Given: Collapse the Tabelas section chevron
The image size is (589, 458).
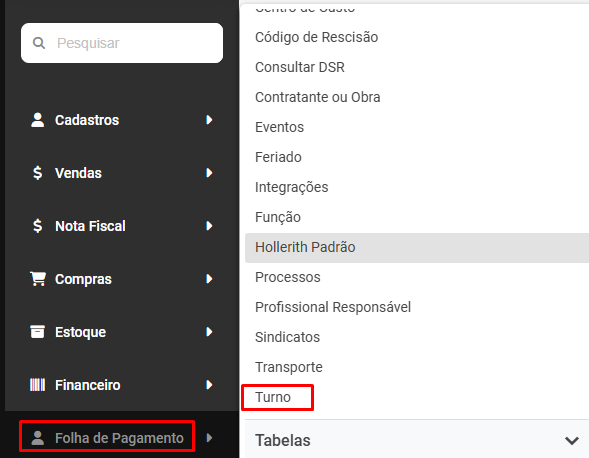Looking at the screenshot, I should [572, 440].
